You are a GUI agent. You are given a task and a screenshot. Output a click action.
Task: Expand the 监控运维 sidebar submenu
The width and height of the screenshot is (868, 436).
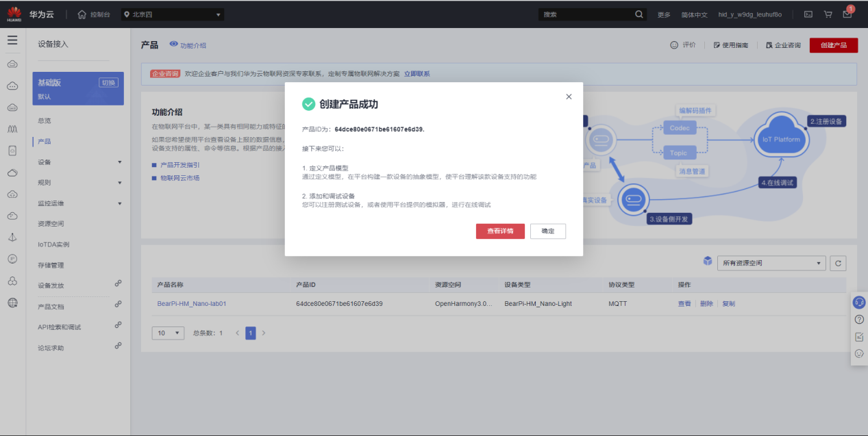click(x=120, y=203)
